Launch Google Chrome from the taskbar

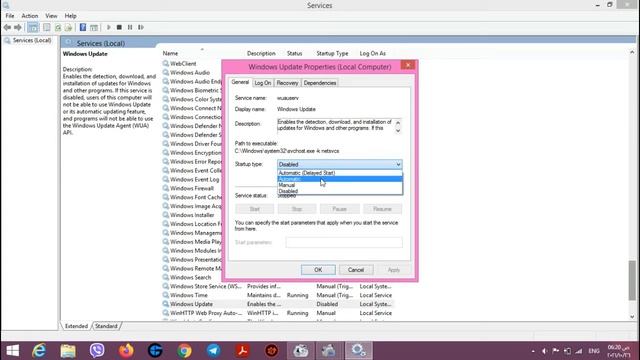click(184, 351)
